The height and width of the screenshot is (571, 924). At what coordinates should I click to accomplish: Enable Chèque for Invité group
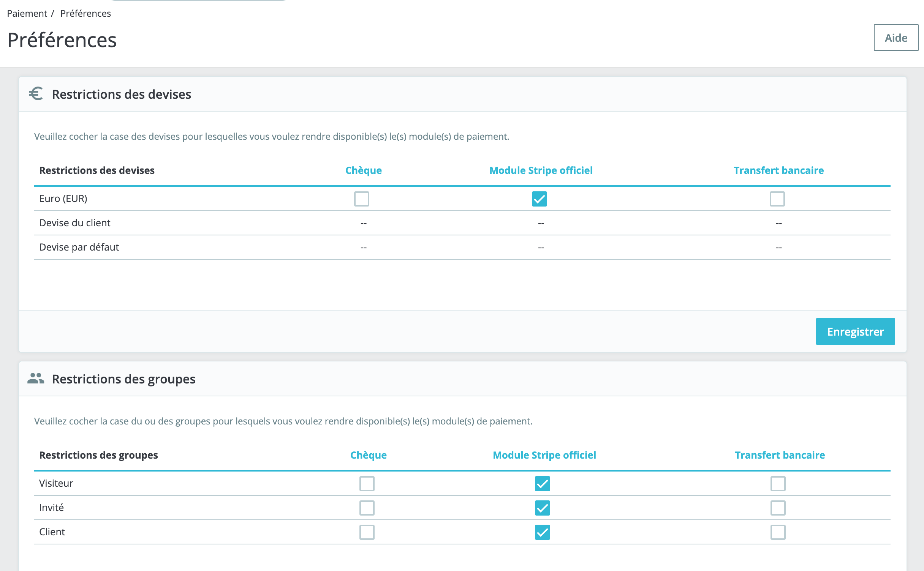pos(367,508)
